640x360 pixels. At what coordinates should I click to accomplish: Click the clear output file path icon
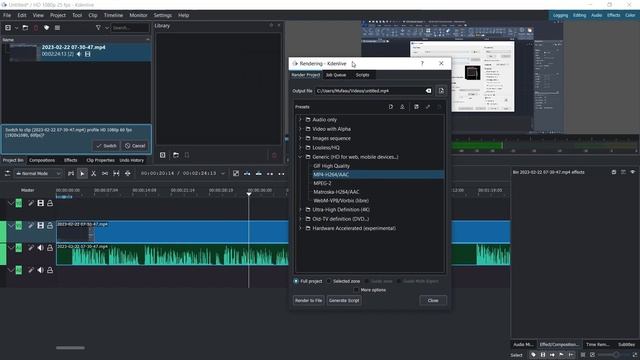(x=428, y=91)
